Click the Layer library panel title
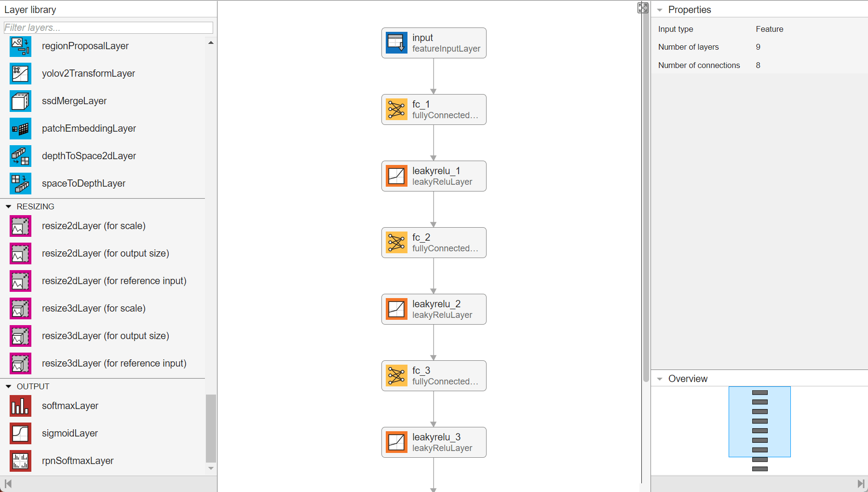The height and width of the screenshot is (492, 868). coord(30,10)
